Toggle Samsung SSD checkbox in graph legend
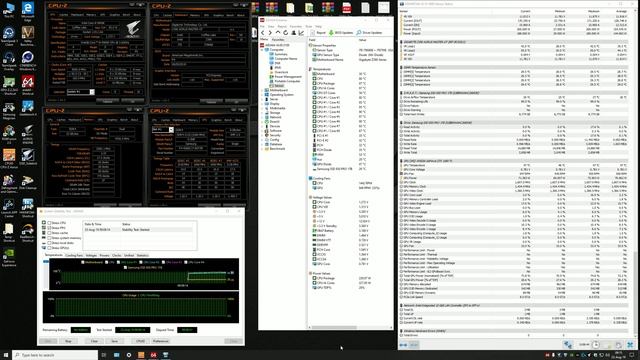The image size is (640, 360). click(125, 267)
